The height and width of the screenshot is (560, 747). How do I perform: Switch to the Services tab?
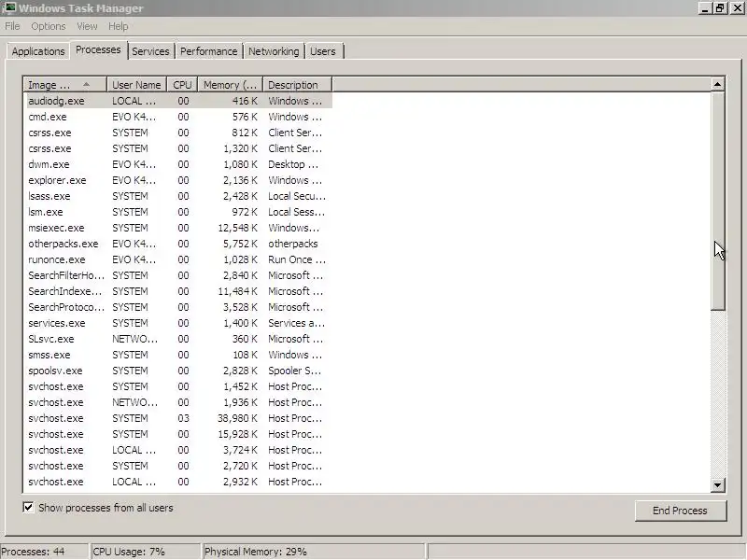click(150, 51)
